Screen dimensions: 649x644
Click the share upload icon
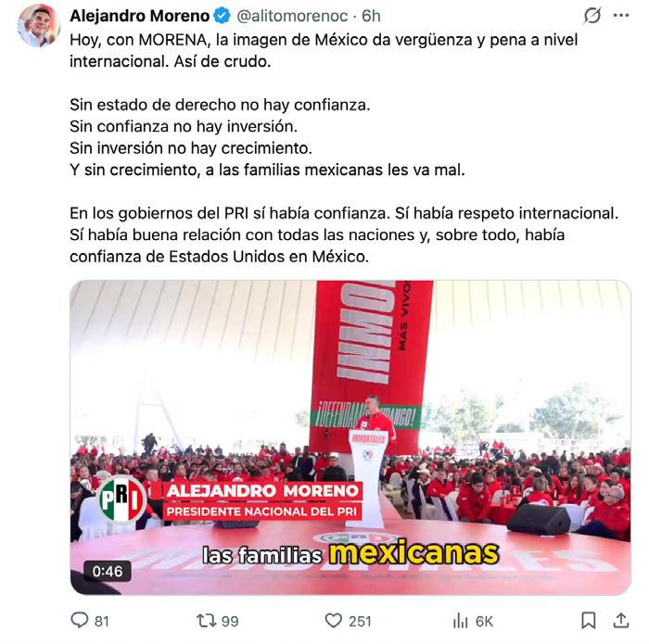621,621
